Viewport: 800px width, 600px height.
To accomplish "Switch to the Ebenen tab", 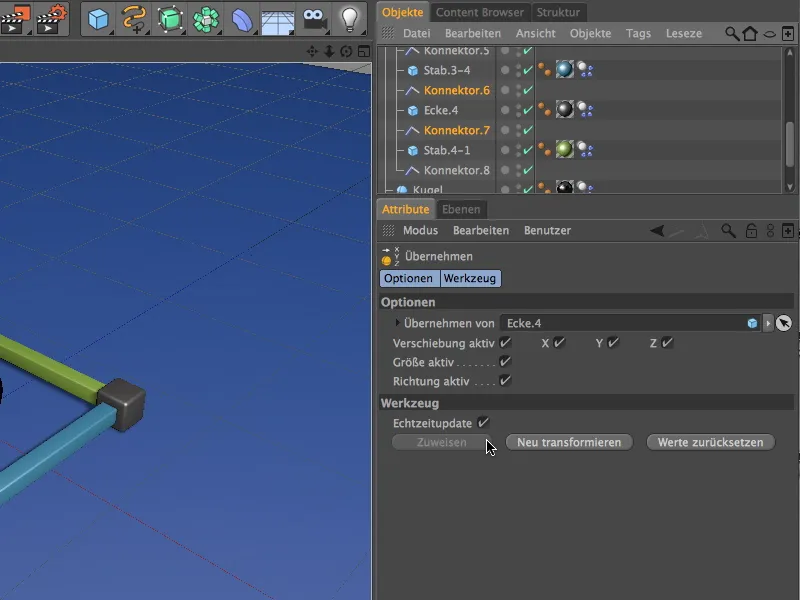I will pyautogui.click(x=462, y=209).
